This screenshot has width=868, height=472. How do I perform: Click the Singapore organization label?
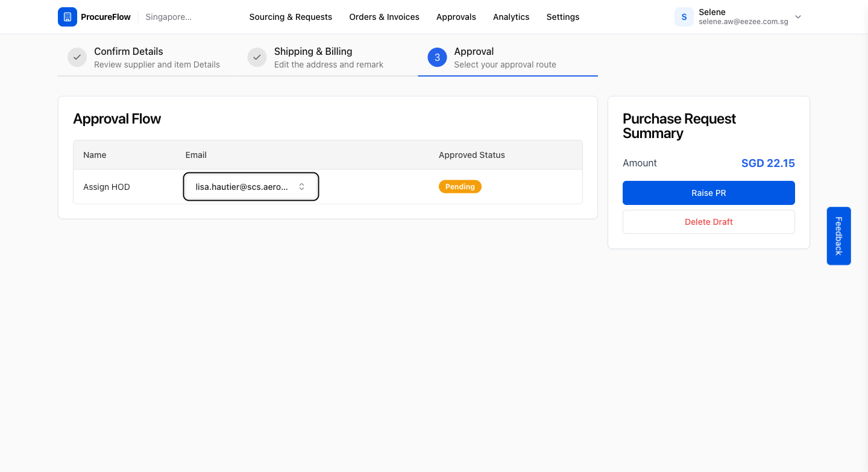pyautogui.click(x=169, y=17)
